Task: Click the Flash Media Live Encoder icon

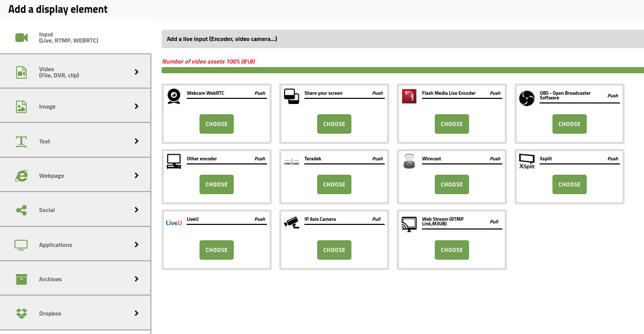Action: coord(409,96)
